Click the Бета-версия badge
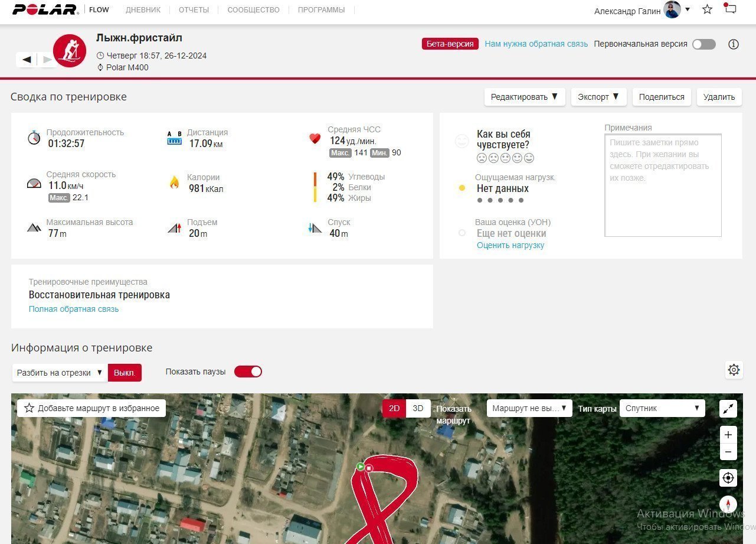This screenshot has height=544, width=756. 450,44
